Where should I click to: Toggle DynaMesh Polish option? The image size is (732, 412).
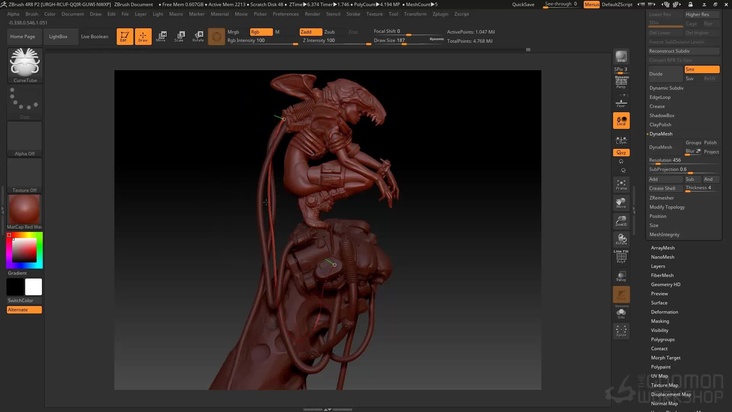[x=711, y=142]
